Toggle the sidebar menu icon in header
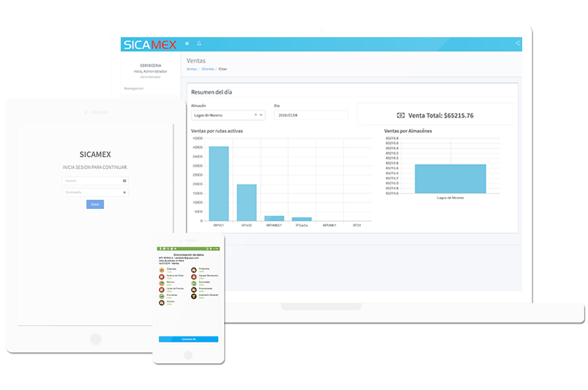The height and width of the screenshot is (390, 588). point(187,44)
